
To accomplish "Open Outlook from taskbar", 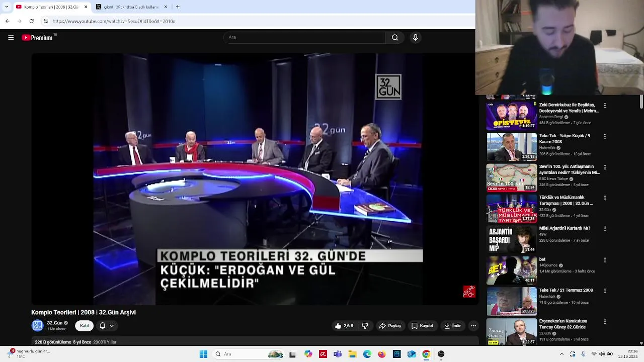I will pos(412,354).
